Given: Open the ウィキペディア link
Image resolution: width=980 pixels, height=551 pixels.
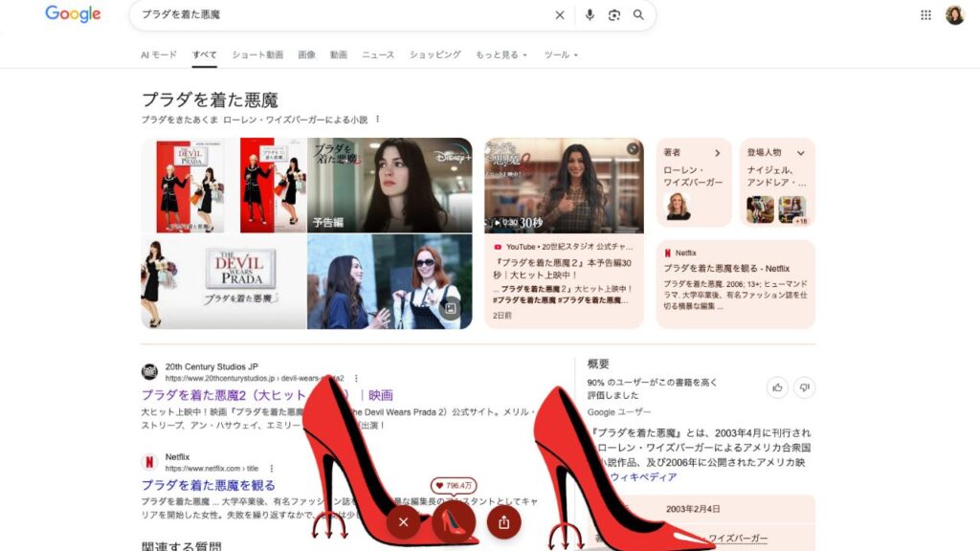Looking at the screenshot, I should coord(643,477).
